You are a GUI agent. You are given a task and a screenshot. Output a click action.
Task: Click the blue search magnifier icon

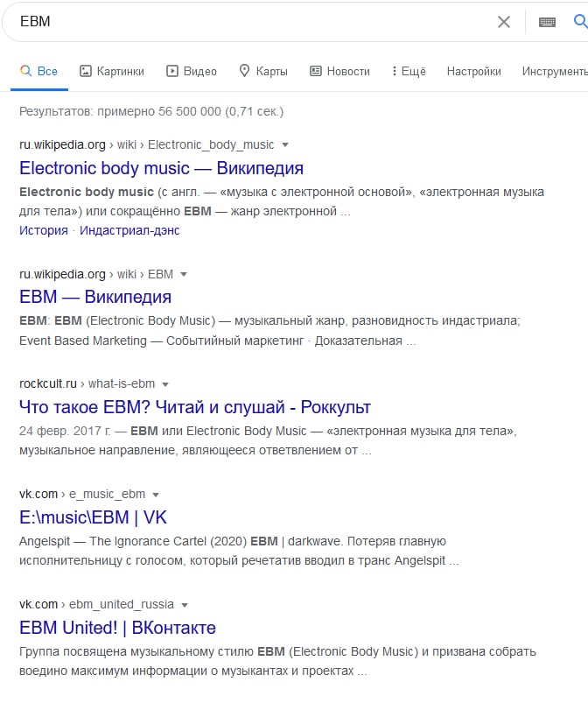581,21
